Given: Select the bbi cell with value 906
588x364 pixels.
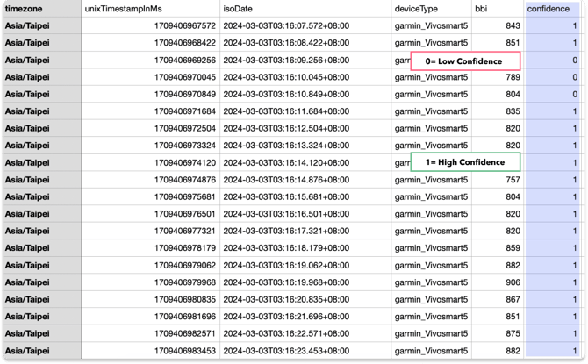Looking at the screenshot, I should [x=498, y=282].
